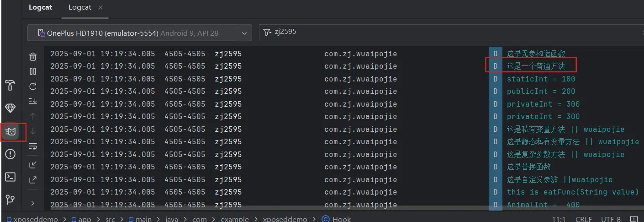This screenshot has width=644, height=222.
Task: Pause the Logcat stream
Action: pos(33,71)
